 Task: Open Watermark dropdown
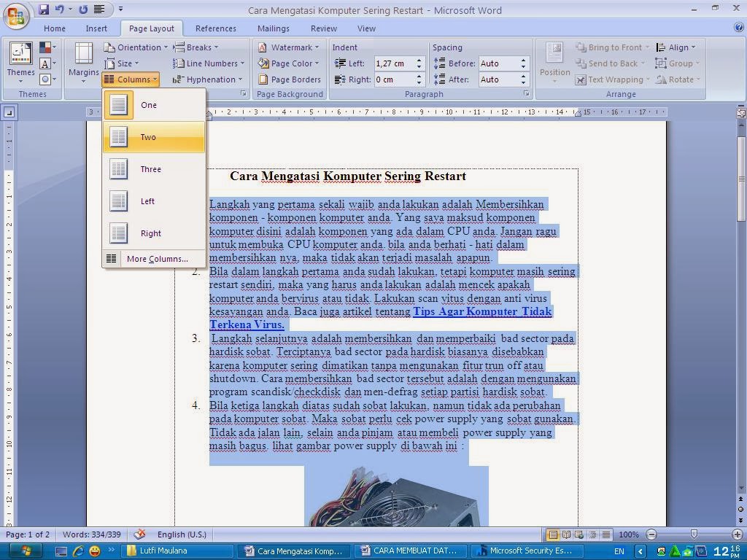tap(288, 47)
